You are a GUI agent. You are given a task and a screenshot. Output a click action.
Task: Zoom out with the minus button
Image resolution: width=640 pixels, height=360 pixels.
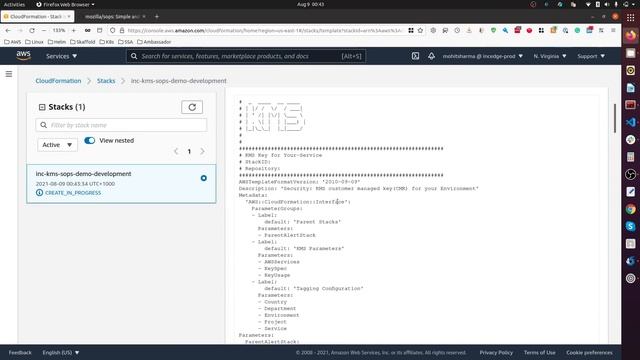coord(44,30)
